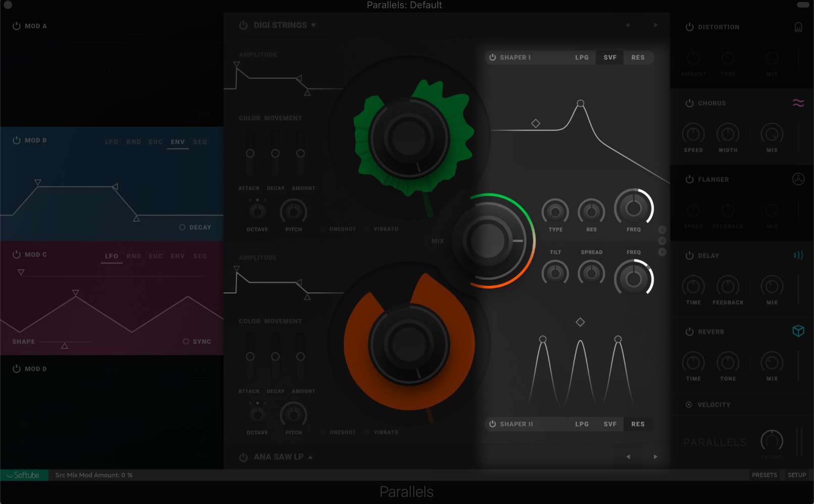
Task: Click the Velocity target icon
Action: tap(689, 405)
